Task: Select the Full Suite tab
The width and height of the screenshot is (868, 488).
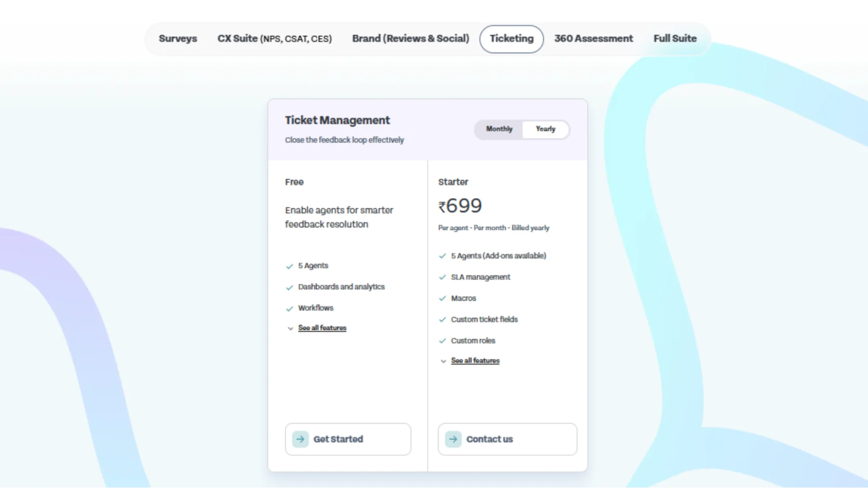Action: pos(675,39)
